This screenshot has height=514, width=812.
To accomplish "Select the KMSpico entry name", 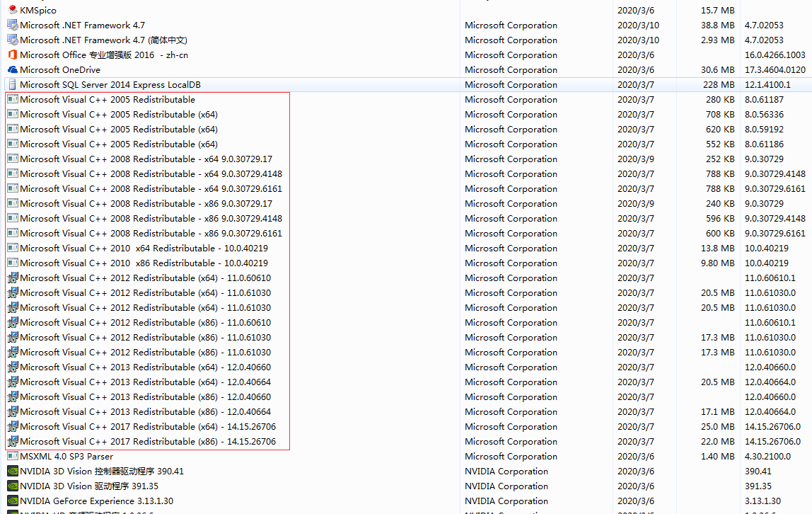I will click(37, 10).
